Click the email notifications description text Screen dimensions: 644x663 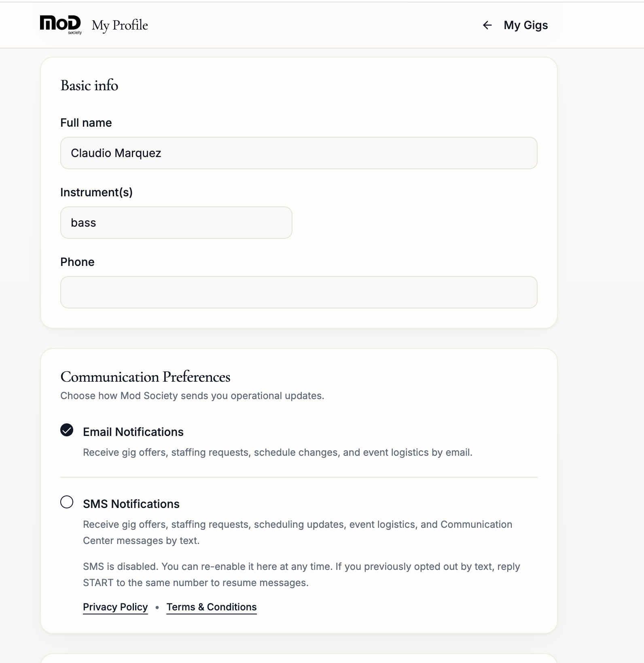click(278, 453)
